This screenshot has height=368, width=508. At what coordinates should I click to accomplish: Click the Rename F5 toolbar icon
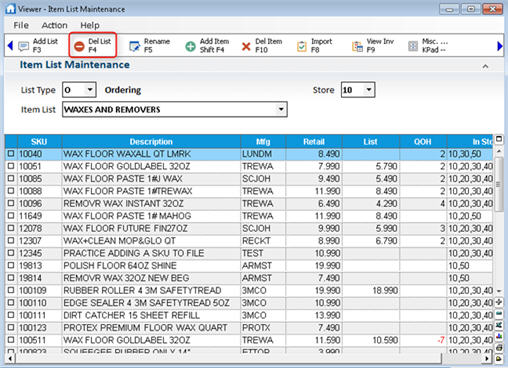coord(135,46)
